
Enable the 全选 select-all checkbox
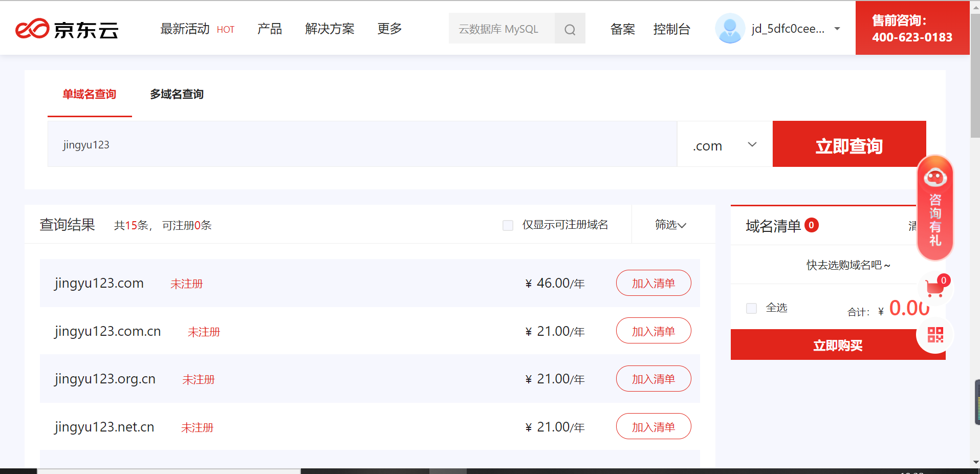(x=751, y=308)
